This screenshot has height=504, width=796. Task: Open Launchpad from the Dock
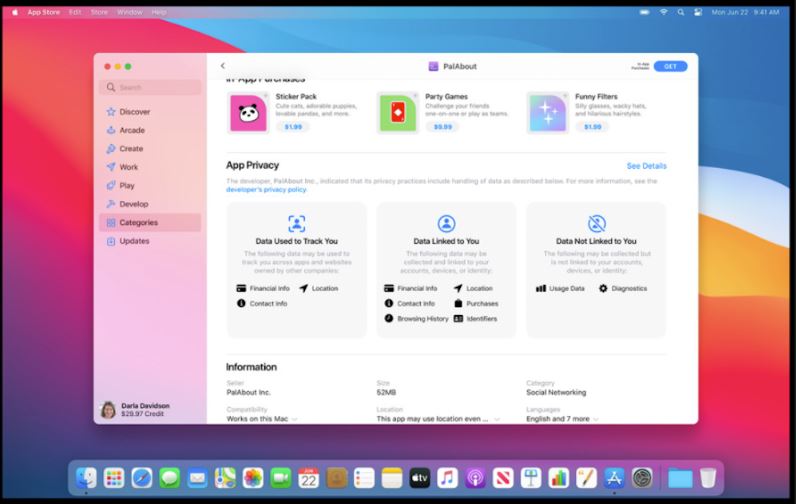coord(114,478)
